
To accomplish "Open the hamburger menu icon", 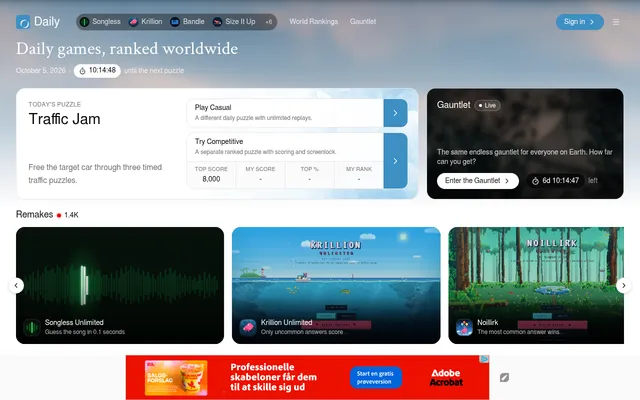I will (x=616, y=22).
